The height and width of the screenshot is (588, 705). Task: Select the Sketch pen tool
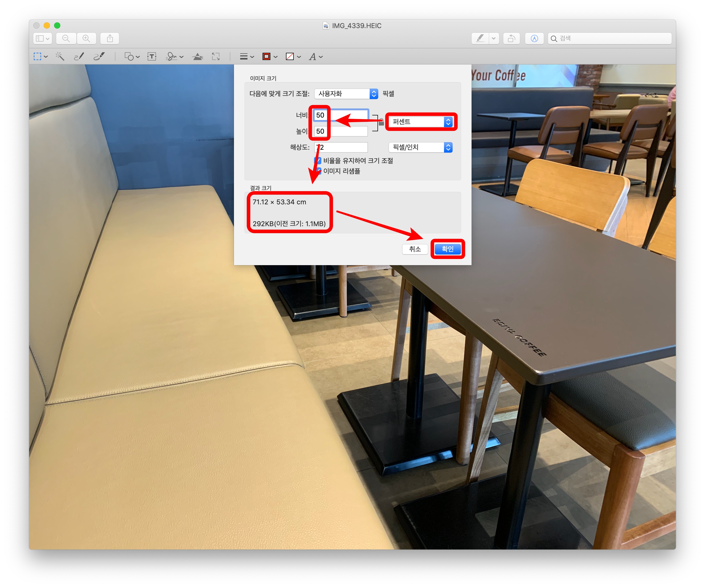(79, 56)
